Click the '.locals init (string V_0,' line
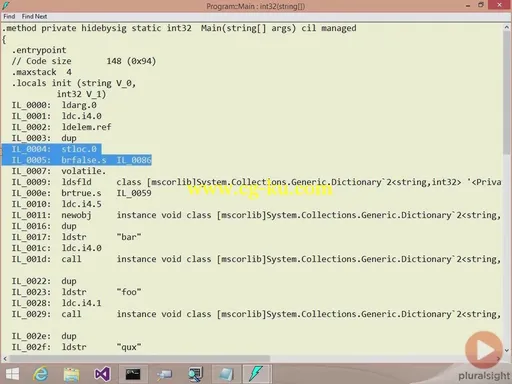The width and height of the screenshot is (512, 384). [x=74, y=83]
